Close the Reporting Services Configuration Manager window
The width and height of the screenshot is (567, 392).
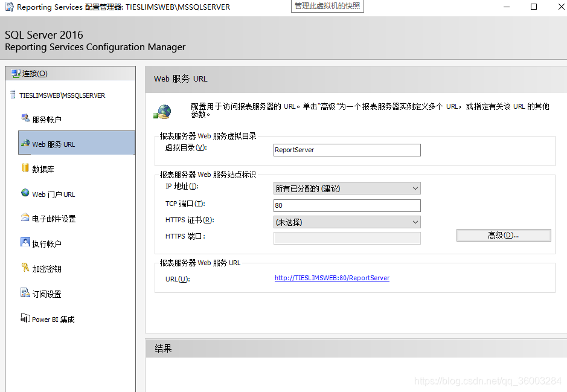tap(561, 7)
